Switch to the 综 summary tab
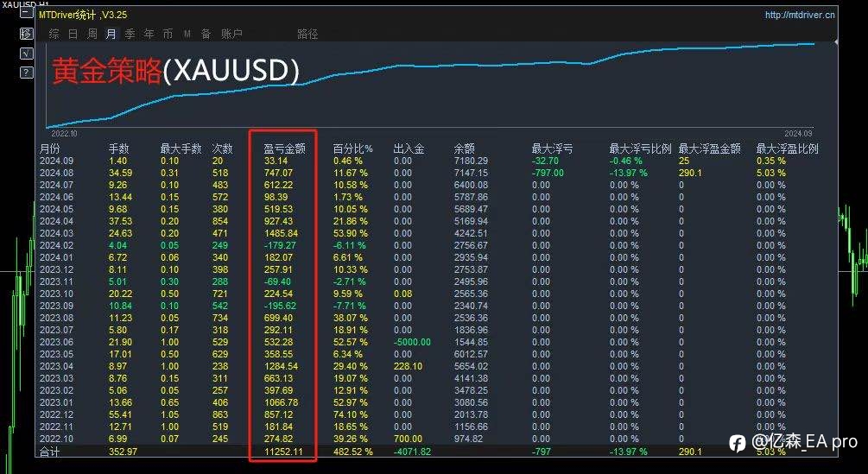Image resolution: width=868 pixels, height=474 pixels. point(54,35)
